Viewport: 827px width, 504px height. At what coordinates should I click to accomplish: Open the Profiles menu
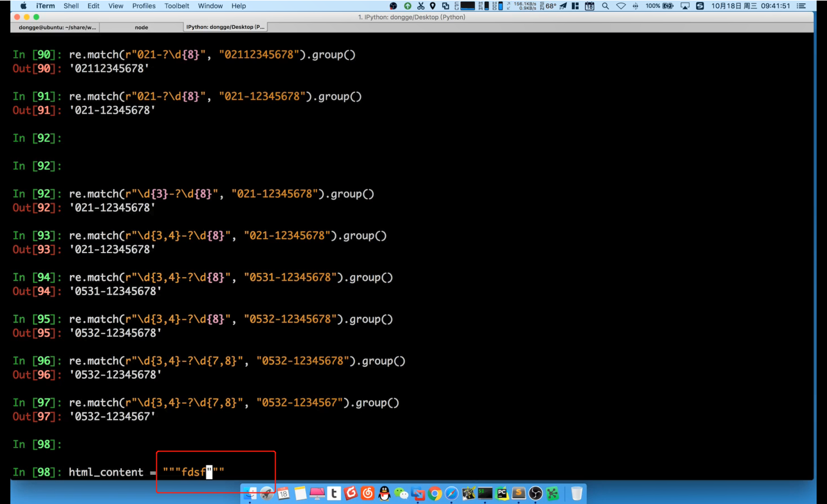(144, 6)
